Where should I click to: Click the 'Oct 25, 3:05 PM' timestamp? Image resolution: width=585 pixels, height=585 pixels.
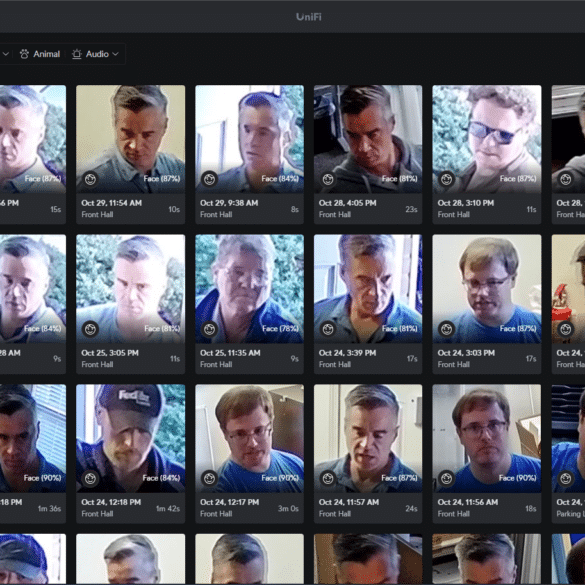(x=110, y=353)
